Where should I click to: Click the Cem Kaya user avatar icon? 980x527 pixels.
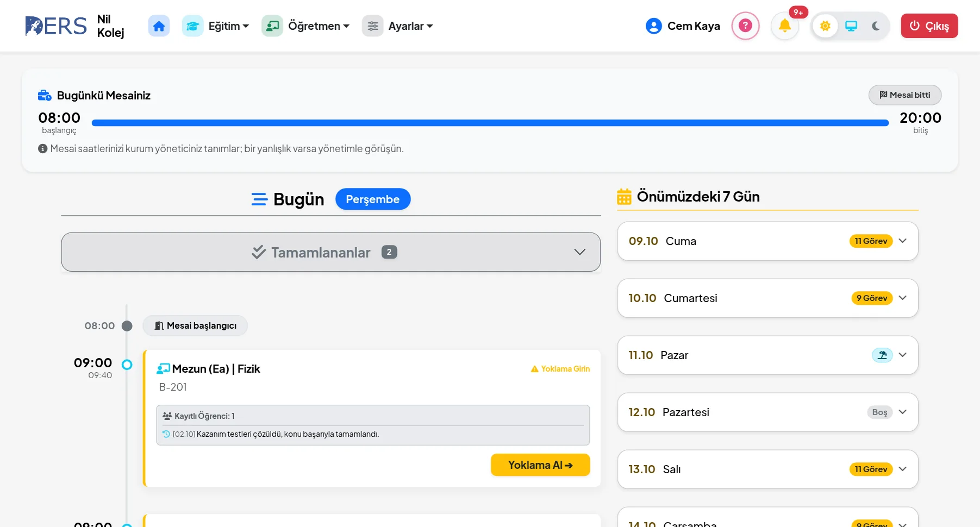[x=653, y=26]
